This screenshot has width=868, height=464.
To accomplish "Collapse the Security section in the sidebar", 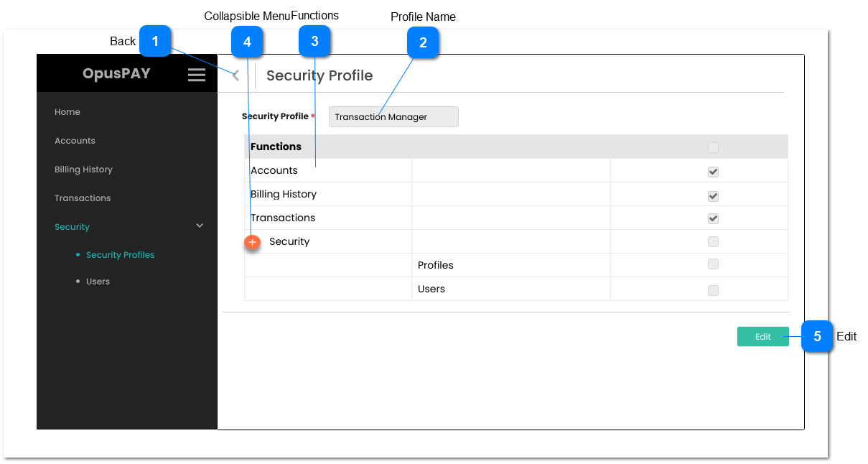I will point(200,225).
